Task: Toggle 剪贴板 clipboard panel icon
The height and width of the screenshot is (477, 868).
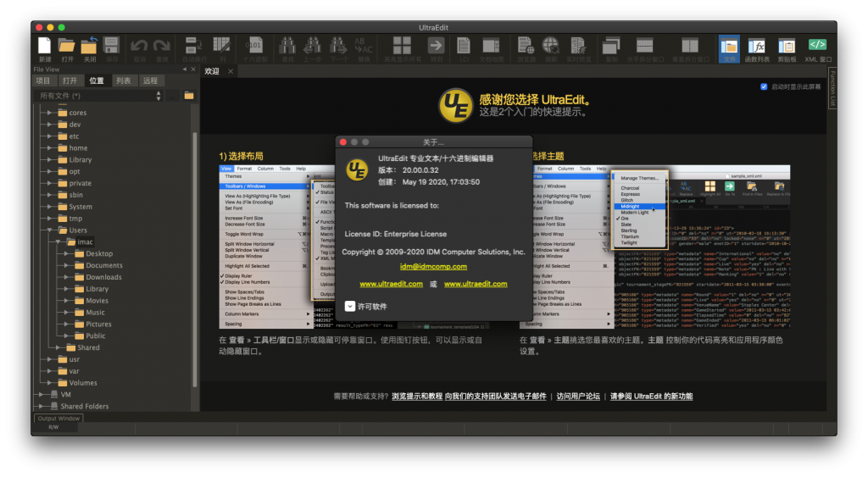Action: point(787,46)
